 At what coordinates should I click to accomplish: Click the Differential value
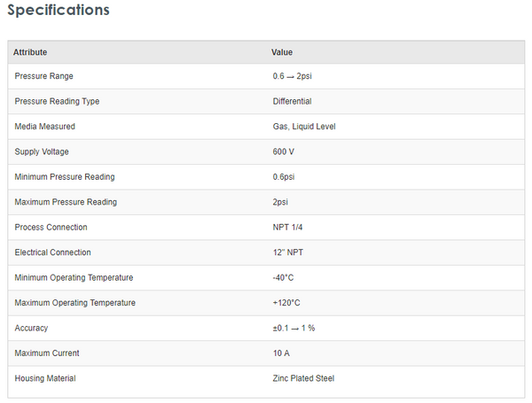[292, 101]
